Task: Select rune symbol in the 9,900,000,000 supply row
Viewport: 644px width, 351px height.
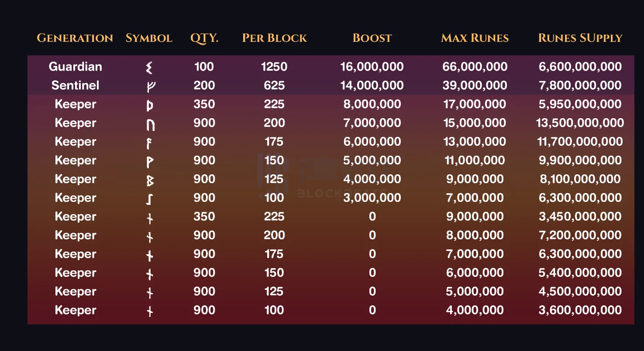Action: [x=149, y=161]
